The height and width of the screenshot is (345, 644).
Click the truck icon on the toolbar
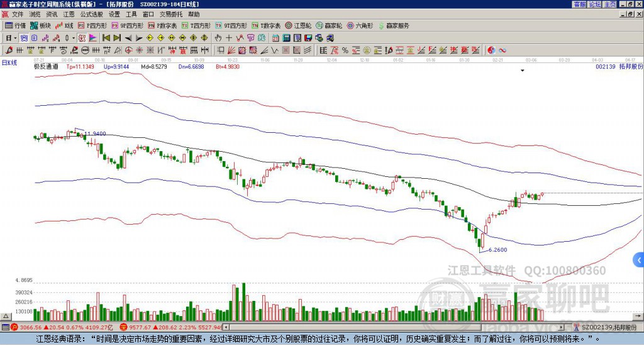pos(330,38)
